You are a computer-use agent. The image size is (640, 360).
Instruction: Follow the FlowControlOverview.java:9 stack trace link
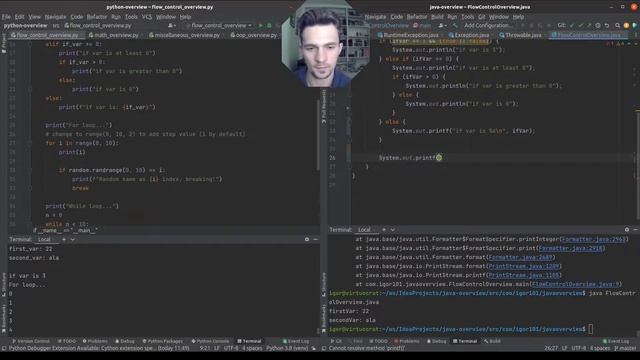click(x=576, y=284)
